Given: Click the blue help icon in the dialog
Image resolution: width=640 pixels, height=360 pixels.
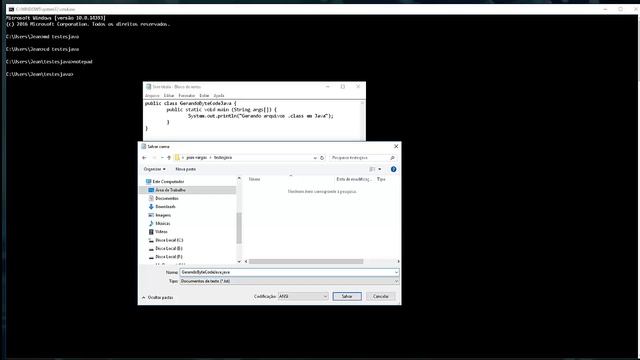Looking at the screenshot, I should 393,169.
